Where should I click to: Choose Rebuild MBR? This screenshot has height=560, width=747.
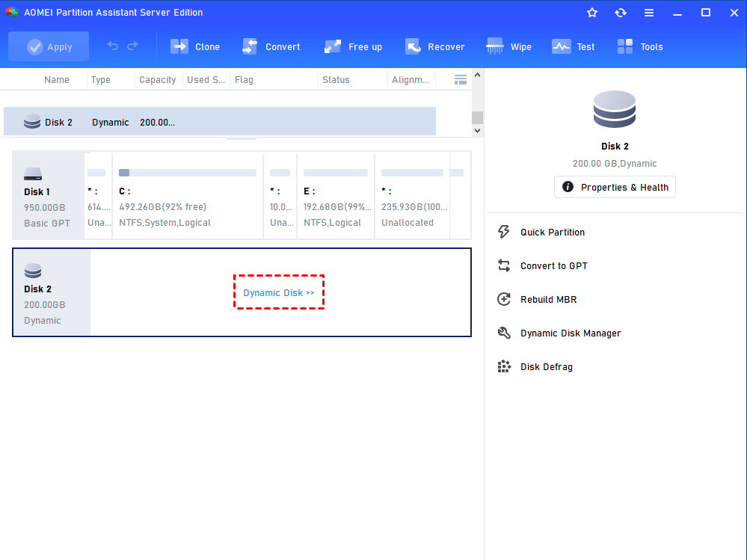coord(548,300)
